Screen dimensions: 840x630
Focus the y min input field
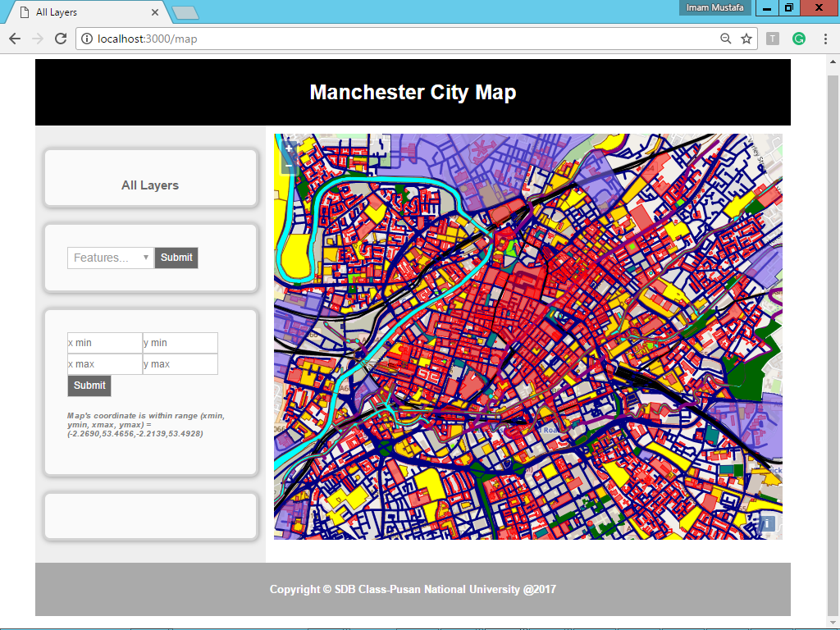[180, 343]
